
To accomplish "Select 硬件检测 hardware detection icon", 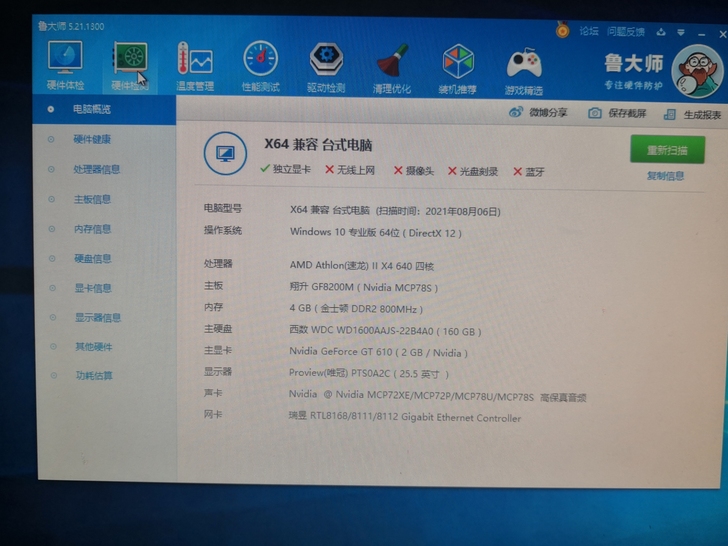I will tap(130, 65).
